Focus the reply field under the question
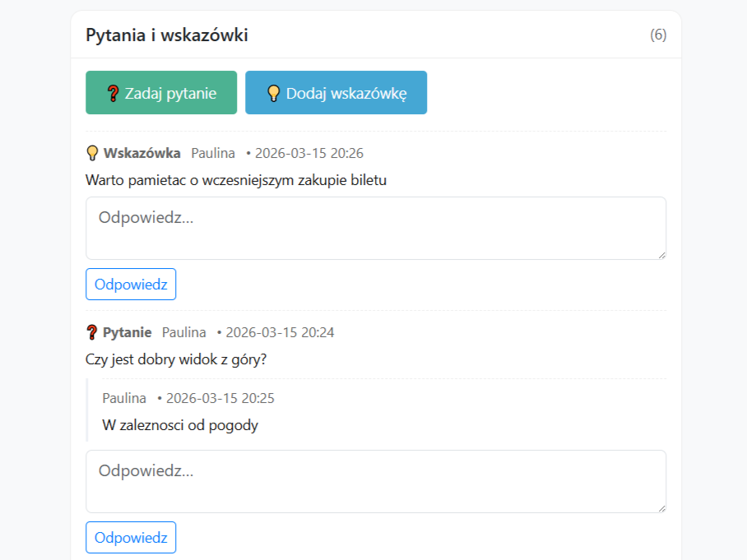 (376, 479)
